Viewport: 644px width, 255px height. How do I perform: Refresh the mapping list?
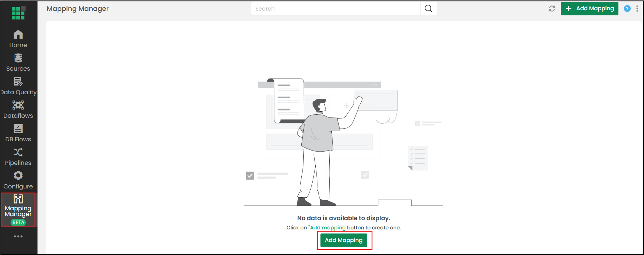click(552, 9)
